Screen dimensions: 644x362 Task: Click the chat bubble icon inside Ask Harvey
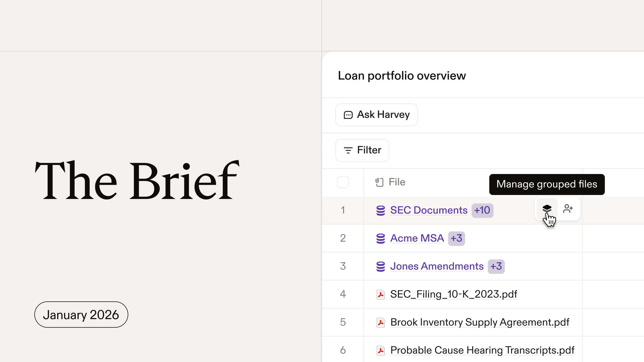348,115
